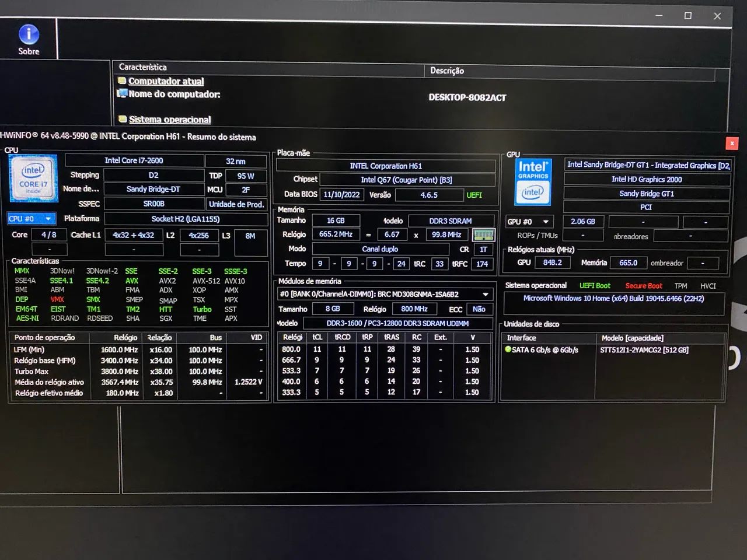Image resolution: width=747 pixels, height=560 pixels.
Task: Click the 95 W TDP value
Action: coord(246,176)
